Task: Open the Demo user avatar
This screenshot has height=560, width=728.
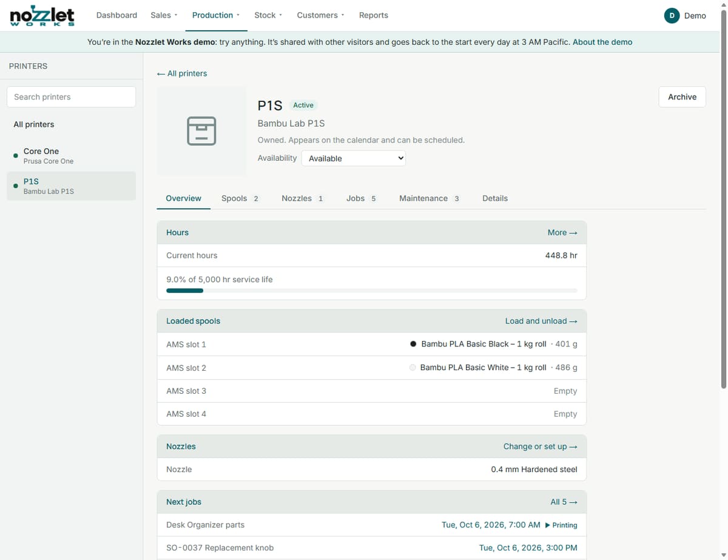Action: [672, 16]
